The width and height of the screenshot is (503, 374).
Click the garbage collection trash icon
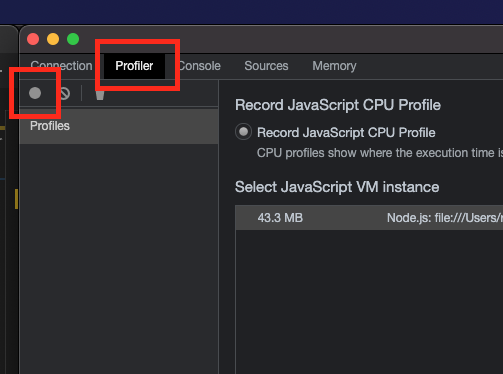click(100, 95)
